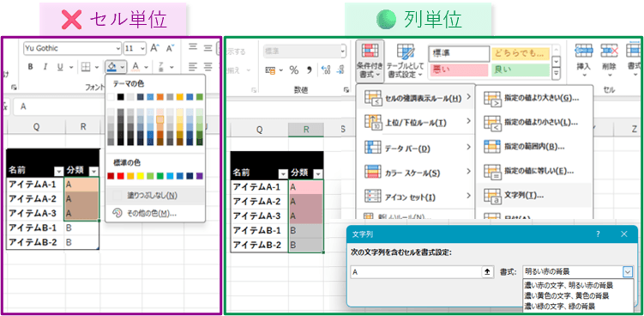The height and width of the screenshot is (316, 644).
Task: Select 文字列(T)... rule
Action: coord(534,195)
